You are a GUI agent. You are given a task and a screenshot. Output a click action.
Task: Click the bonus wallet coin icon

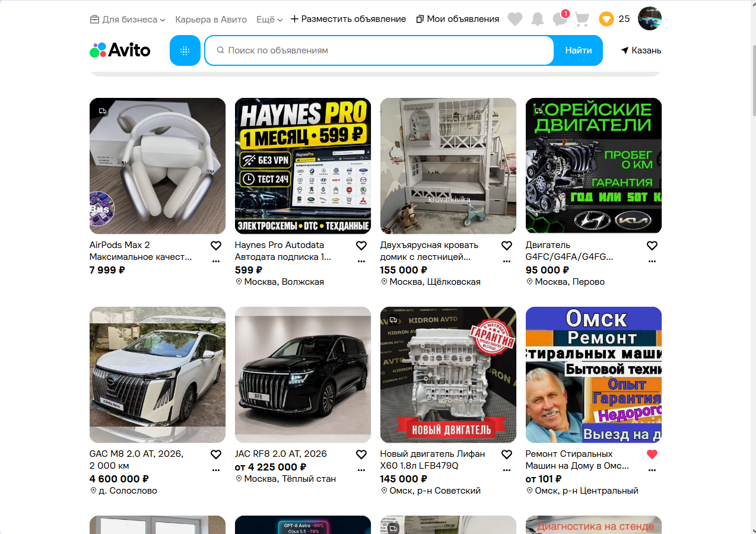(606, 19)
